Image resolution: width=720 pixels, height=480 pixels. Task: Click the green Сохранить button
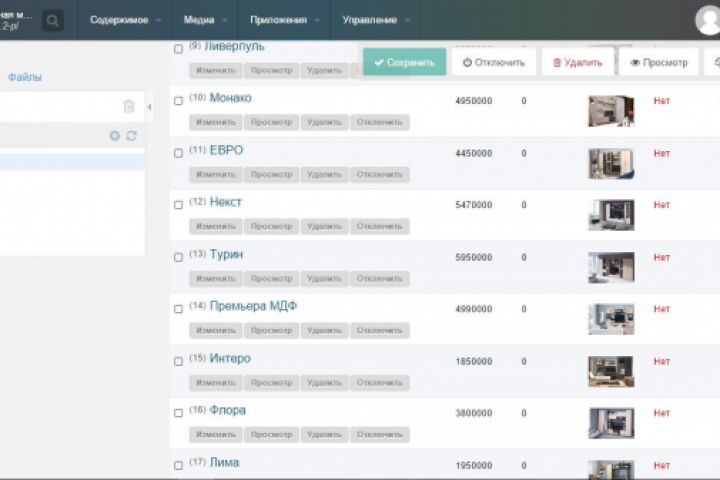405,62
